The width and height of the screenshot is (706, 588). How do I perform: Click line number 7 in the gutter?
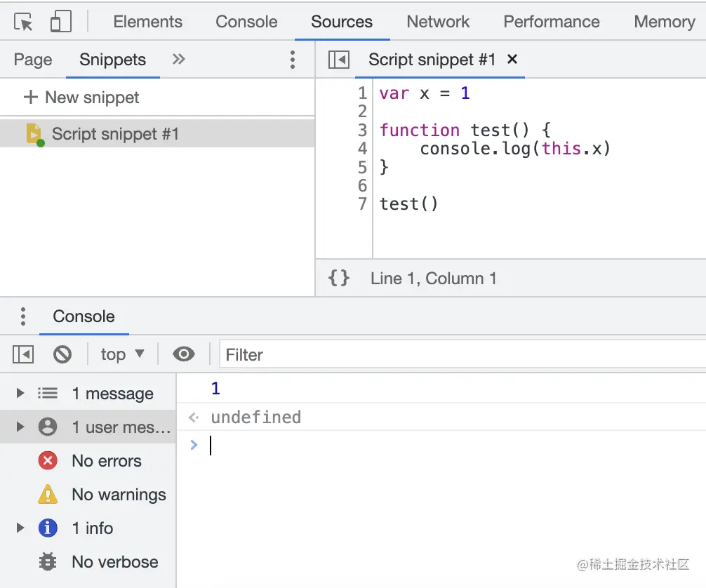(362, 204)
